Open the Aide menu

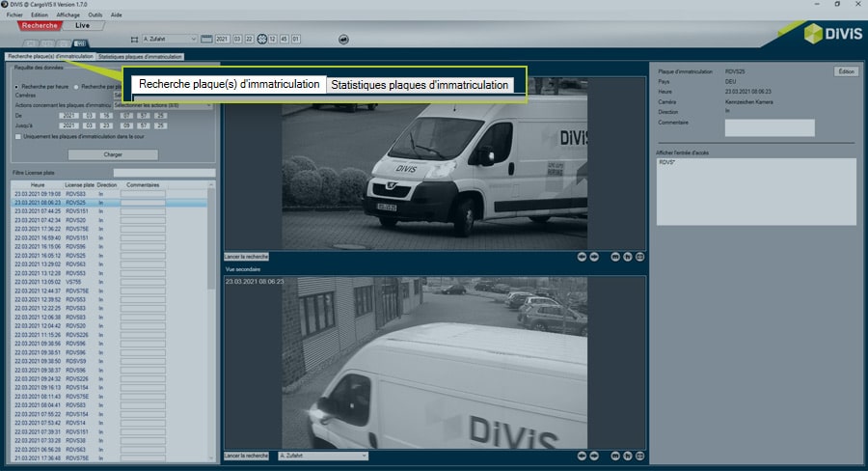pyautogui.click(x=117, y=15)
